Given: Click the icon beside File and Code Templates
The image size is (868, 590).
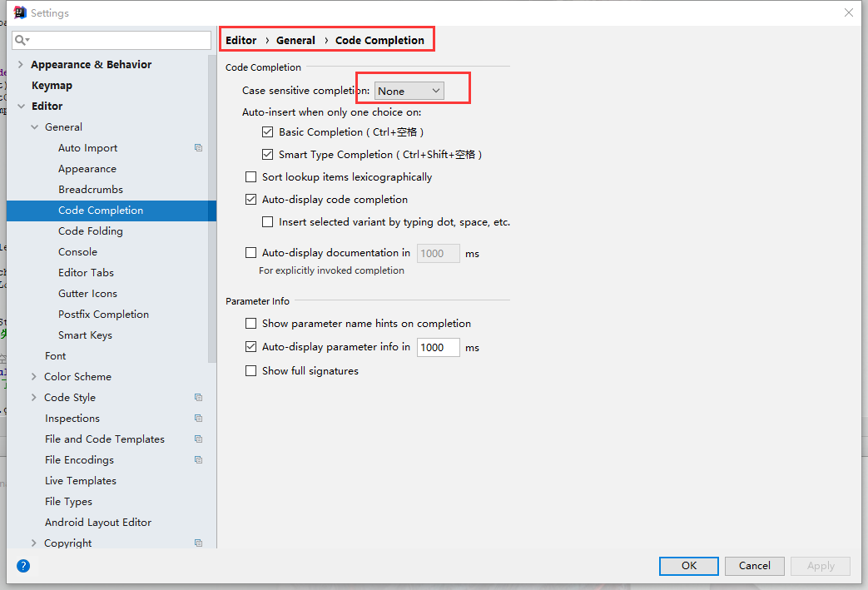Looking at the screenshot, I should [198, 439].
